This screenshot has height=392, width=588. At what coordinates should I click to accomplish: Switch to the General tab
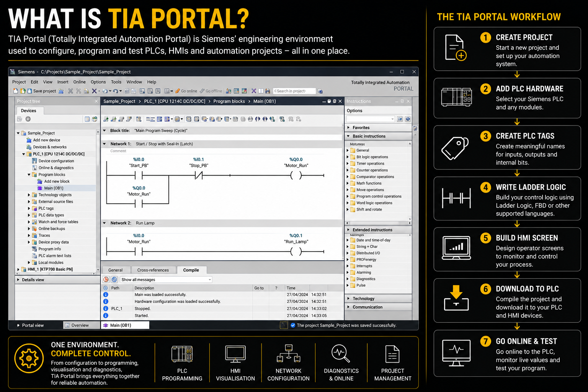(116, 270)
